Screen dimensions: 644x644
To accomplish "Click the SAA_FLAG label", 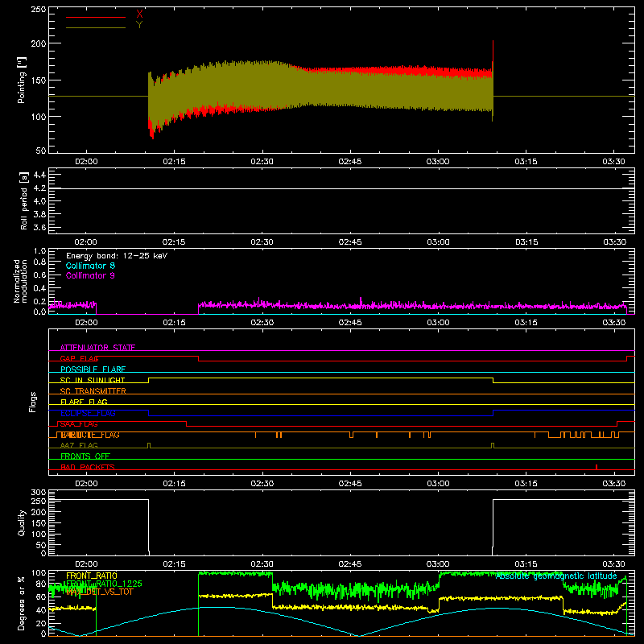I will click(x=79, y=424).
